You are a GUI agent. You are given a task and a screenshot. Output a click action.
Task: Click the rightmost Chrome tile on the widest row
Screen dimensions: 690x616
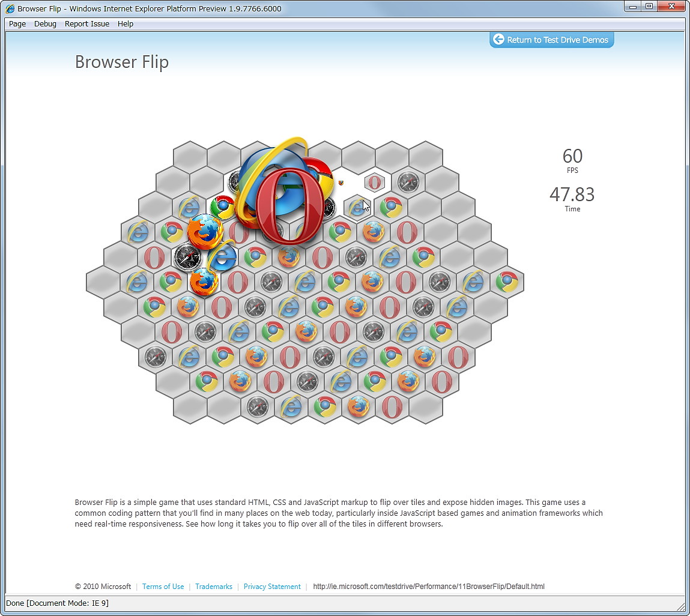[507, 282]
